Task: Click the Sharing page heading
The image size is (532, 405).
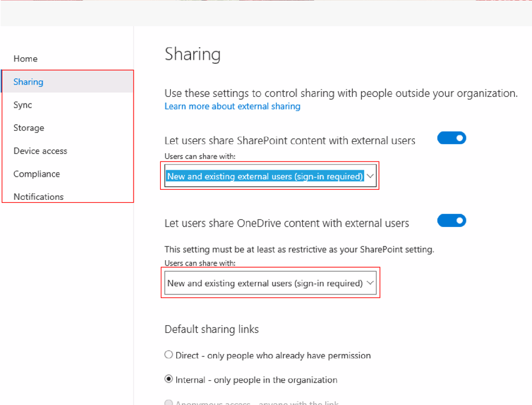Action: (x=192, y=54)
